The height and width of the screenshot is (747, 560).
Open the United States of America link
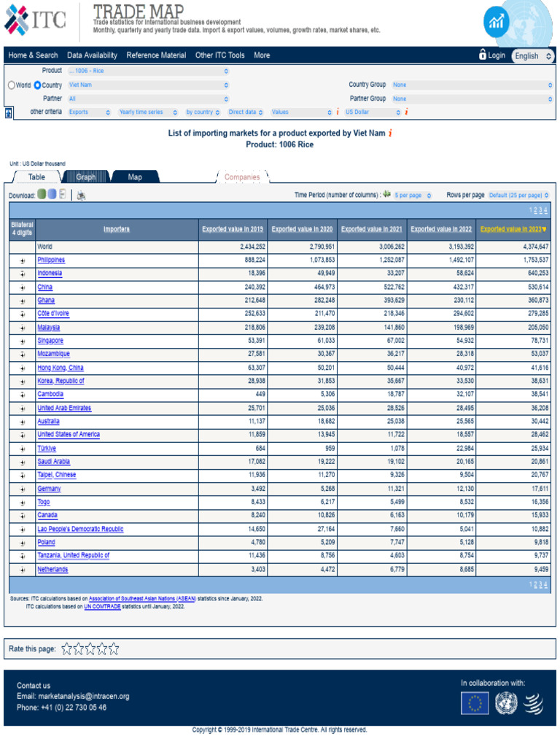69,435
